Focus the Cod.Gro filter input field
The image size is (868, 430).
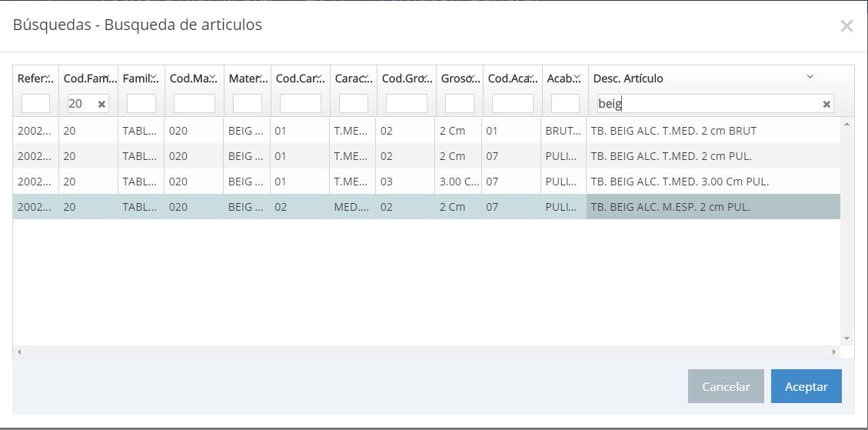click(x=406, y=104)
